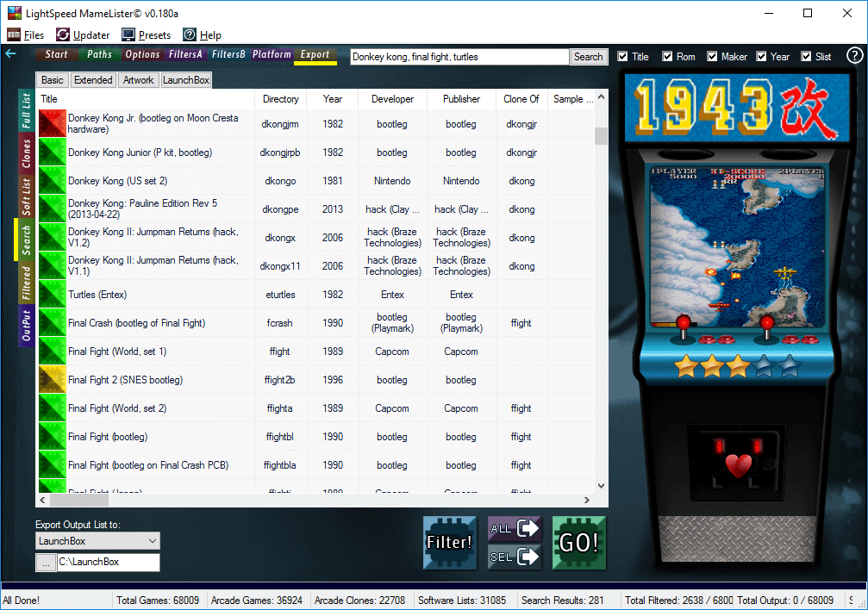The image size is (868, 610).
Task: Click the red status icon for Donkey Kong Jr. bootleg
Action: pyautogui.click(x=53, y=123)
